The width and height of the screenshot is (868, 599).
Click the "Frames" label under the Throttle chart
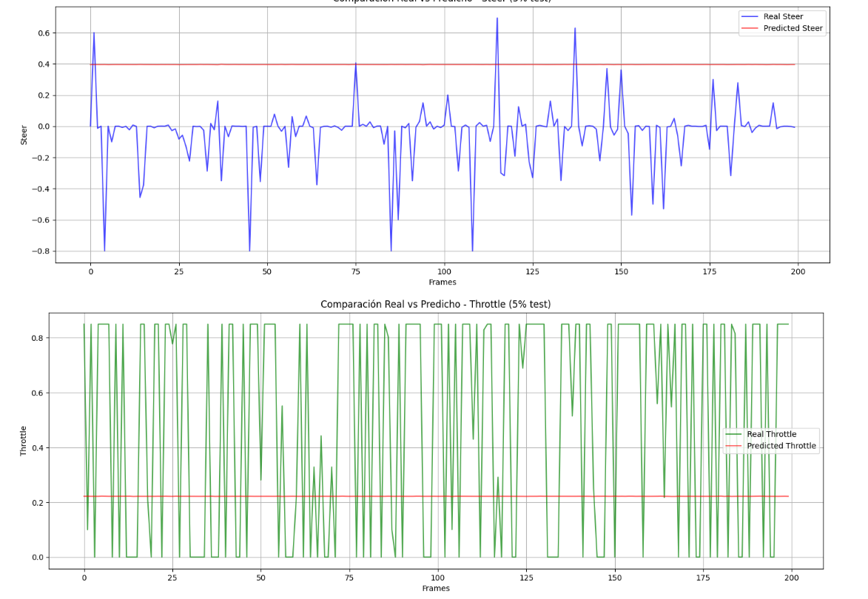[x=436, y=589]
